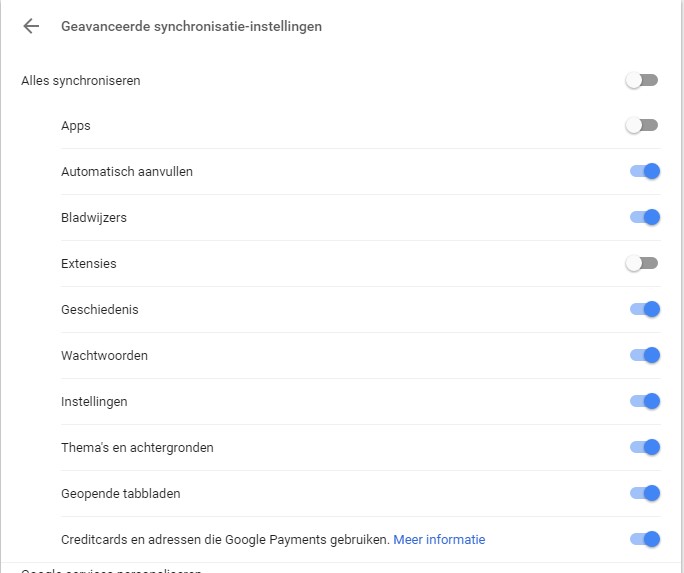Screen dimensions: 684x573
Task: Toggle off Creditcards en adressen sync
Action: coord(645,539)
